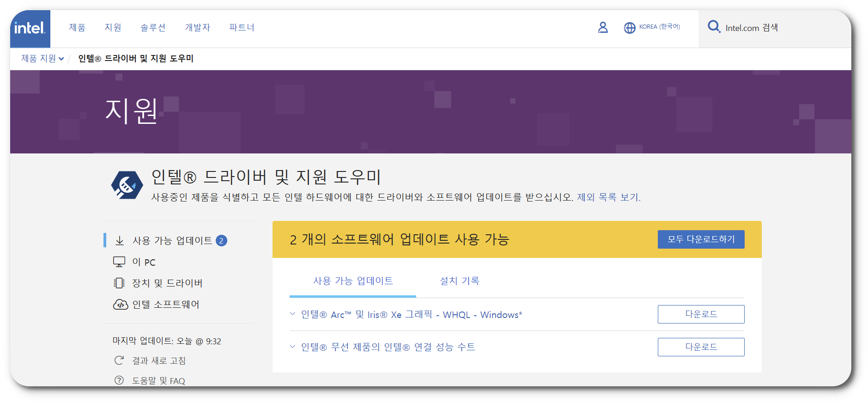868x403 pixels.
Task: Click the 모두 다운로드하기 button
Action: (x=701, y=239)
